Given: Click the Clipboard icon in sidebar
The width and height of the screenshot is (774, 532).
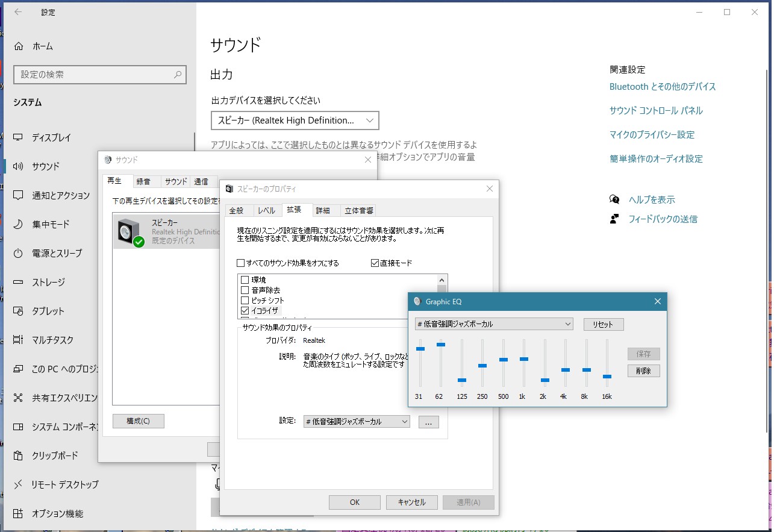Looking at the screenshot, I should click(19, 455).
